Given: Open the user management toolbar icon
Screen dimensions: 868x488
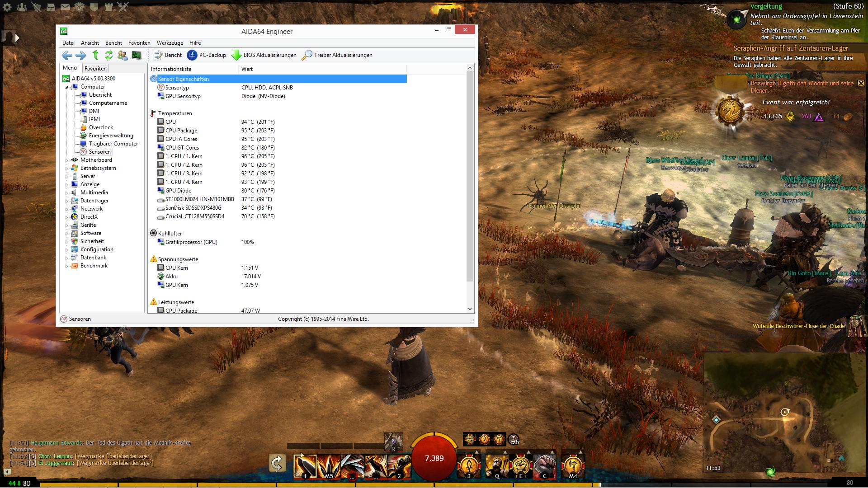Looking at the screenshot, I should pos(122,55).
